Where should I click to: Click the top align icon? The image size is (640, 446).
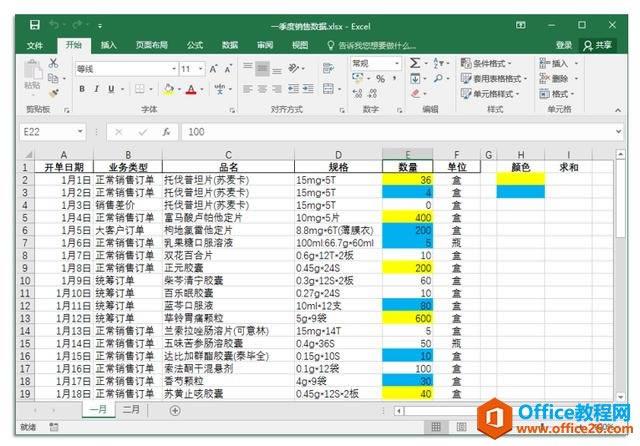click(x=248, y=68)
